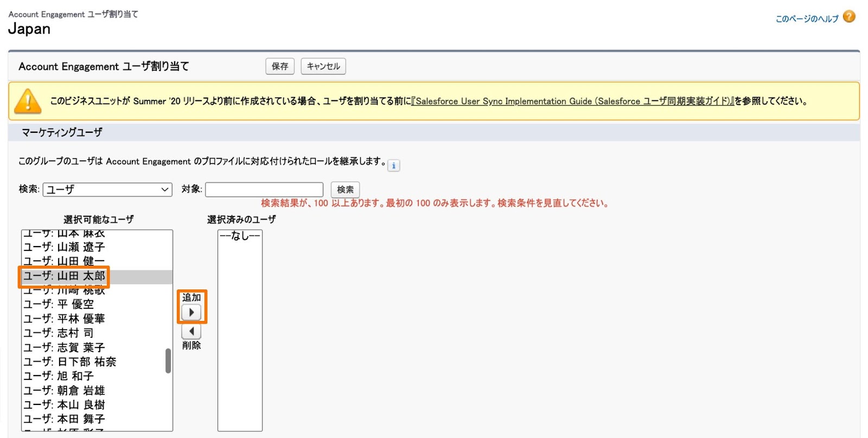Image resolution: width=868 pixels, height=438 pixels.
Task: Click the info icon beside role description
Action: pos(394,165)
